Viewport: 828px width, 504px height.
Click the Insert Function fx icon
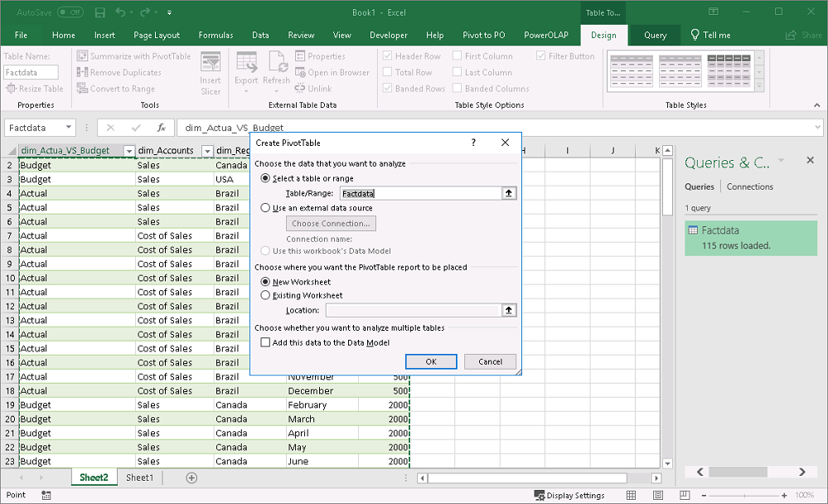162,128
